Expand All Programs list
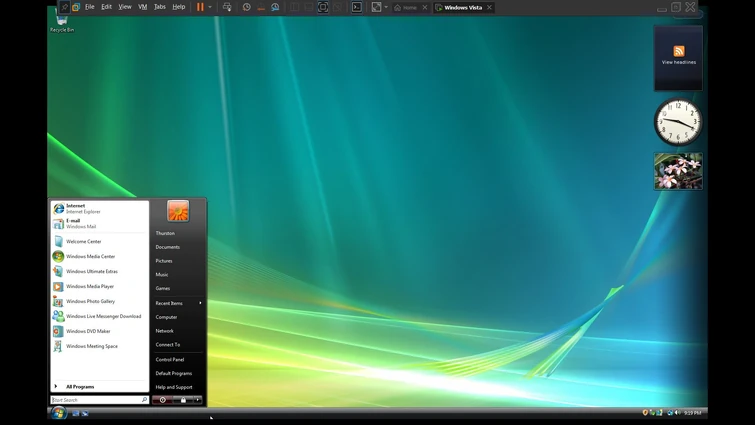This screenshot has width=755, height=425. click(80, 386)
